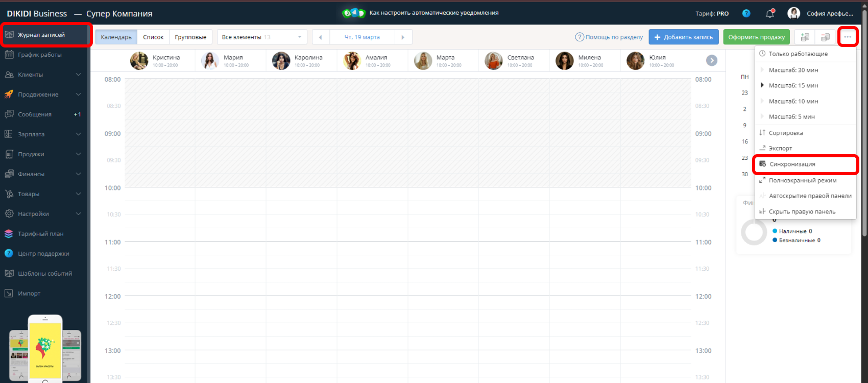868x383 pixels.
Task: Toggle 'Только работающие' filter option
Action: 798,54
